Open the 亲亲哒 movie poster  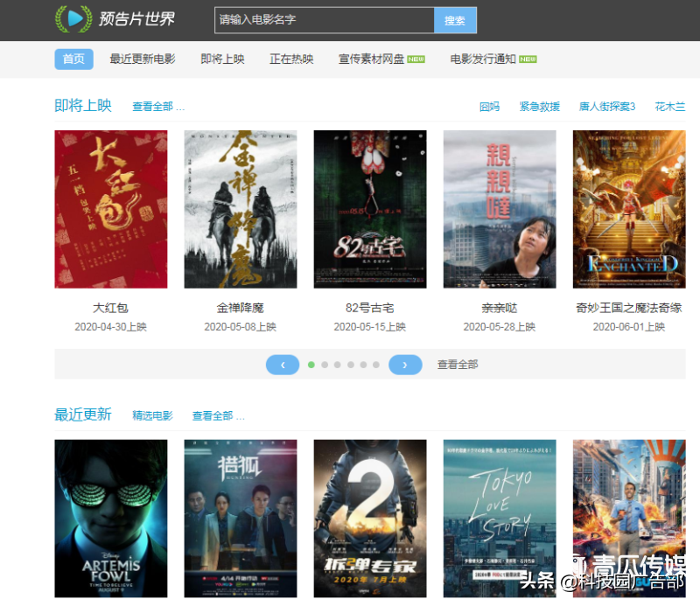tap(499, 209)
